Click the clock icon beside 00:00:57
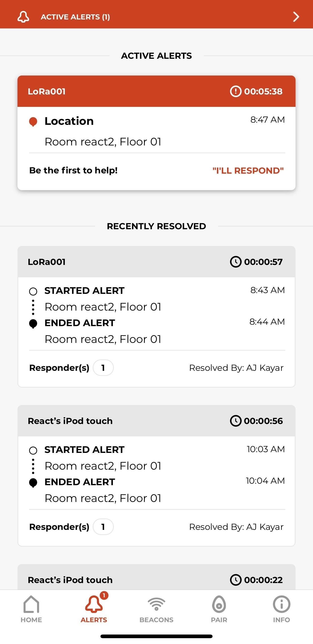Screen dimensions: 313x644 pos(236,262)
